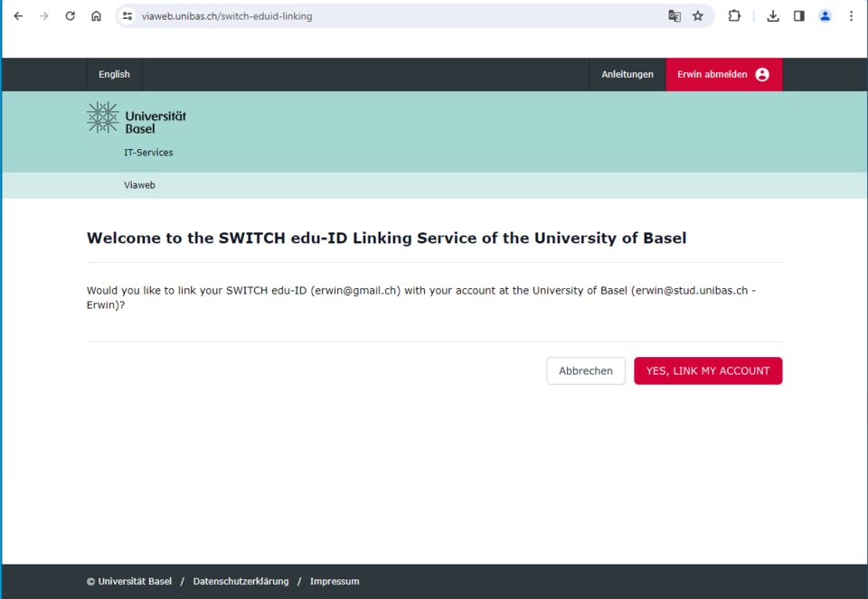Viewport: 868px width, 599px height.
Task: Open site information icon in address bar
Action: click(127, 16)
